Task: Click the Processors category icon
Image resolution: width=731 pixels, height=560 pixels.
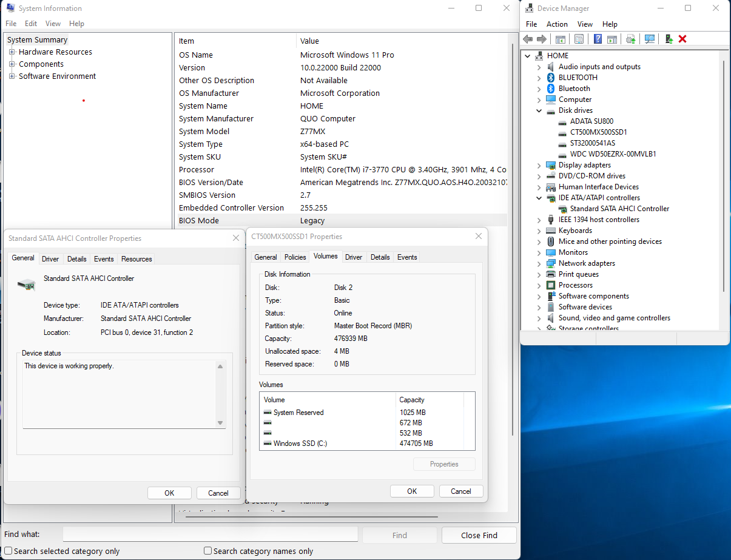Action: pos(551,285)
